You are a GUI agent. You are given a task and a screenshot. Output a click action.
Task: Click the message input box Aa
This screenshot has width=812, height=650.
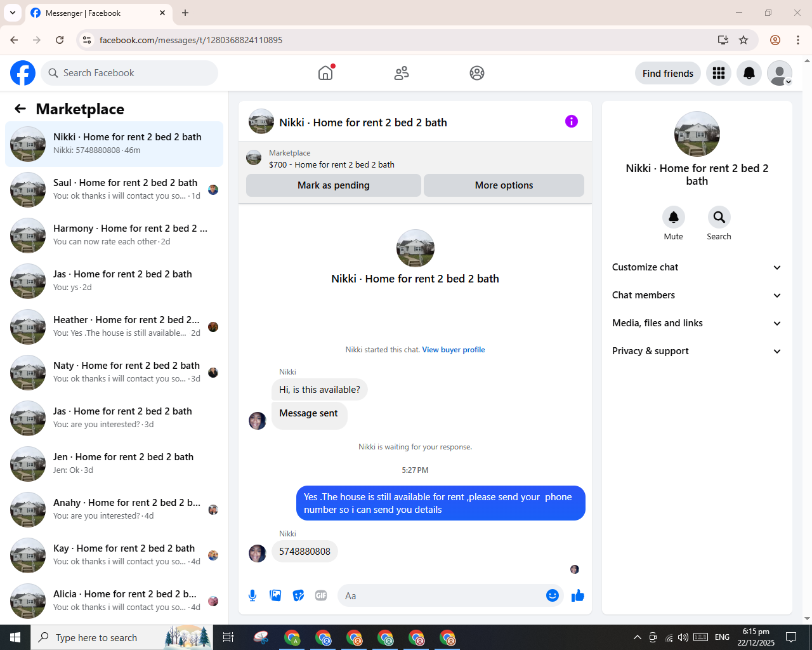[440, 595]
